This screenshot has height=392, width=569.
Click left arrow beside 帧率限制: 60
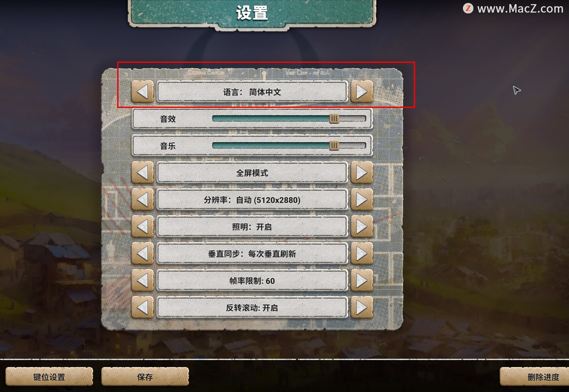pos(143,280)
